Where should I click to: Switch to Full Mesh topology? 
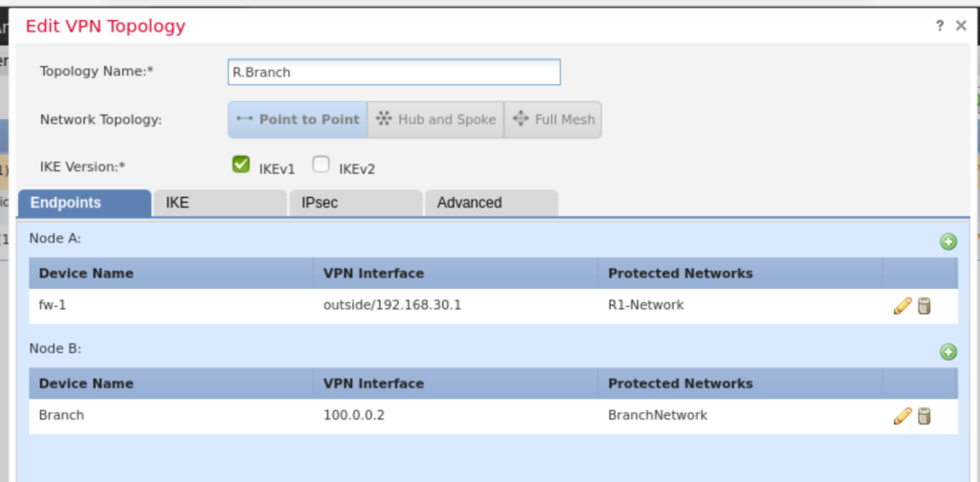point(553,120)
